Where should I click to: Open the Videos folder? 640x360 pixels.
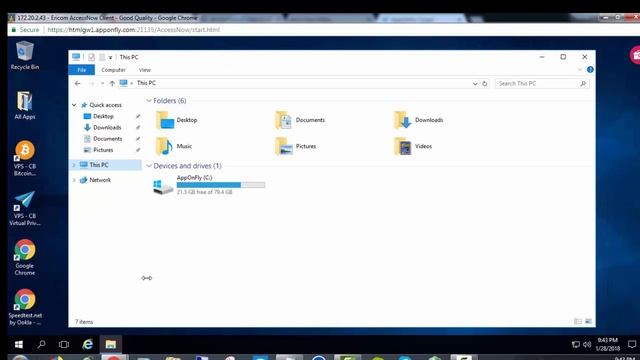coord(413,146)
